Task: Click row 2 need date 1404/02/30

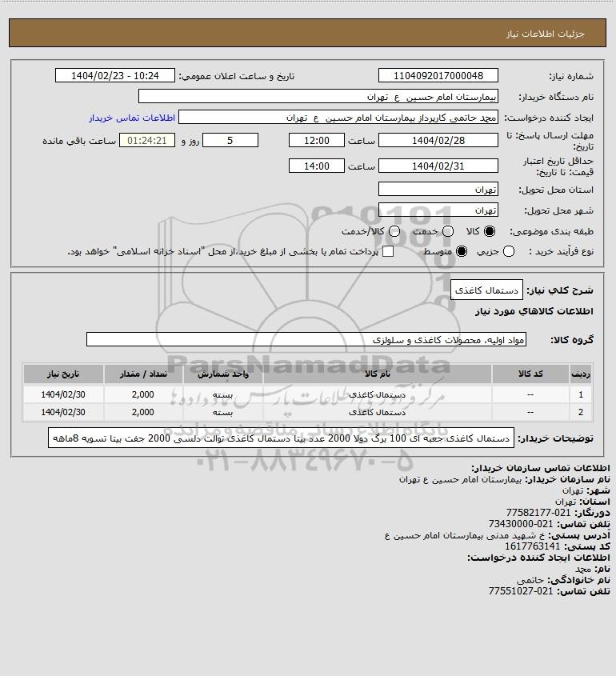Action: click(63, 412)
